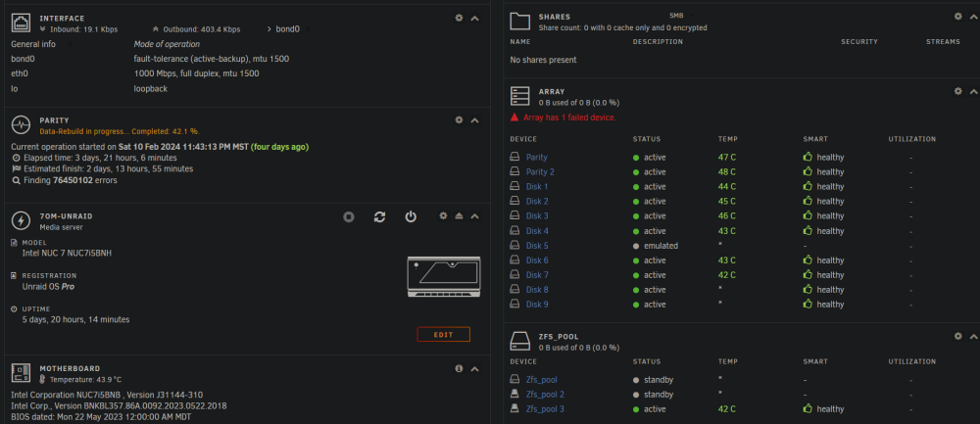
Task: Click the 'Elapsed time' line
Action: (100, 158)
